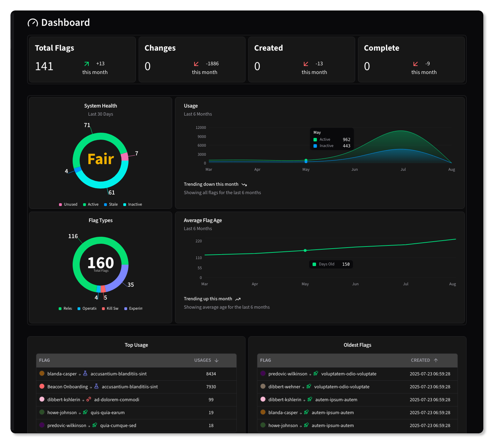
Task: Open the predovic-wilkinson flag in Oldest Flags
Action: click(288, 374)
